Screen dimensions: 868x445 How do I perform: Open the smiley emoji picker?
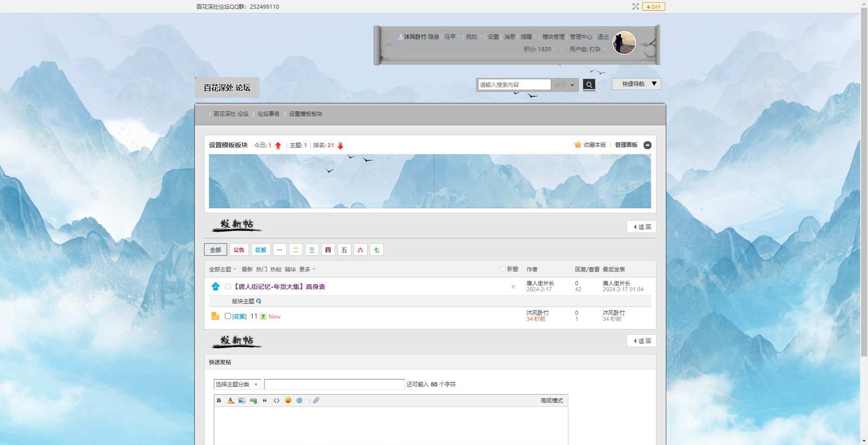(288, 400)
